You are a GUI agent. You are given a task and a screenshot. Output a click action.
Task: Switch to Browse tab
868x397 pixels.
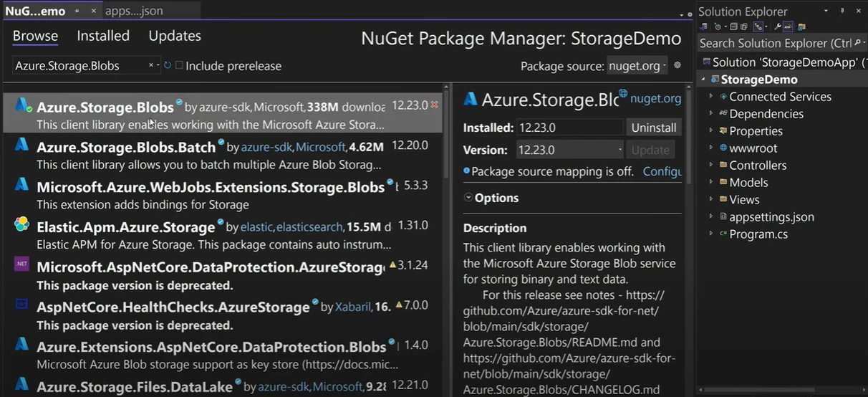(35, 36)
